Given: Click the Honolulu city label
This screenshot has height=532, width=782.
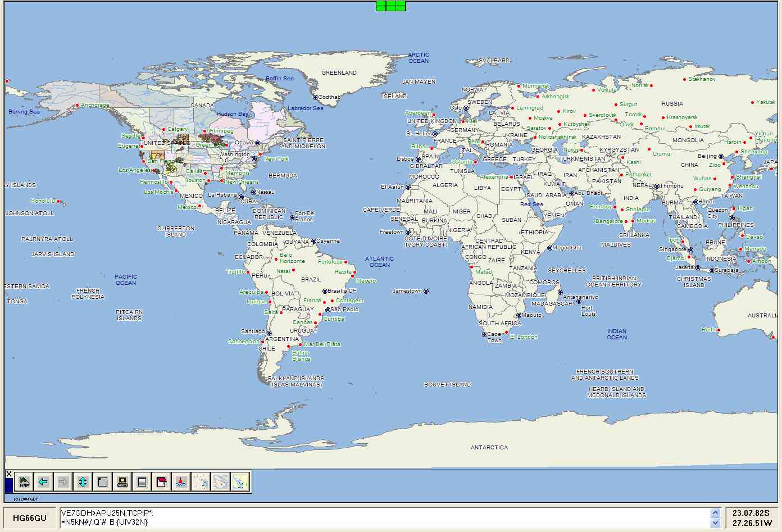Looking at the screenshot, I should [43, 201].
